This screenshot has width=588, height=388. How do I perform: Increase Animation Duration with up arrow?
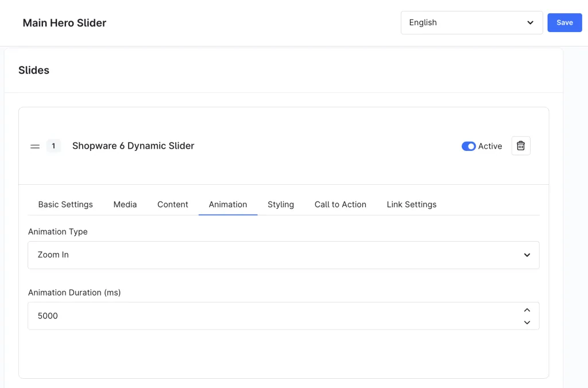527,310
